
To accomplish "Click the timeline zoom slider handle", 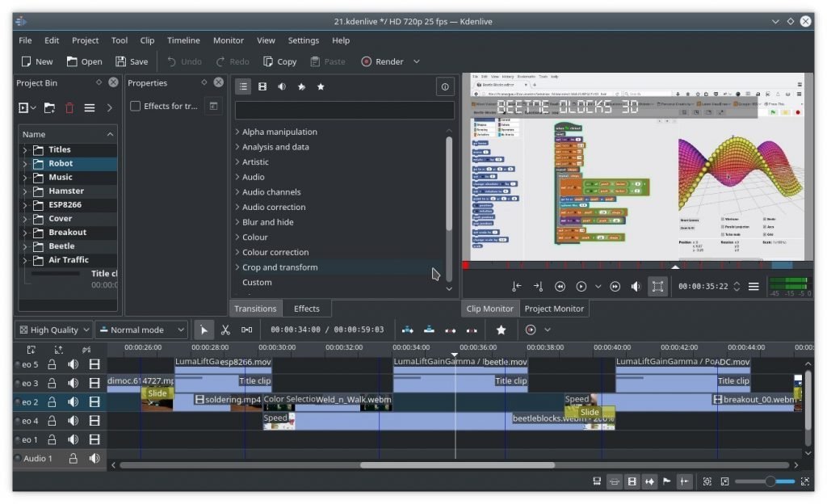I will (x=770, y=481).
